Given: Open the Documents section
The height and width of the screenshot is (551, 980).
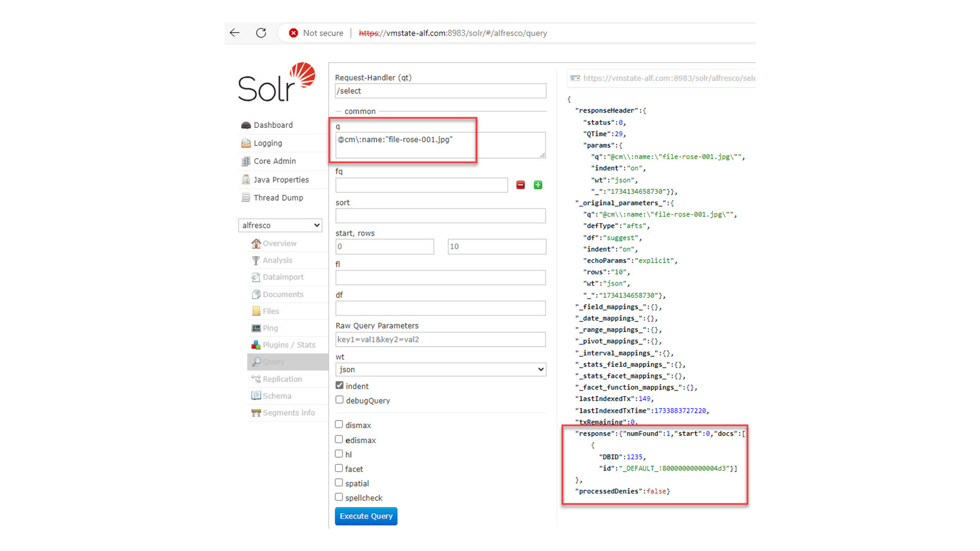Looking at the screenshot, I should pyautogui.click(x=283, y=294).
